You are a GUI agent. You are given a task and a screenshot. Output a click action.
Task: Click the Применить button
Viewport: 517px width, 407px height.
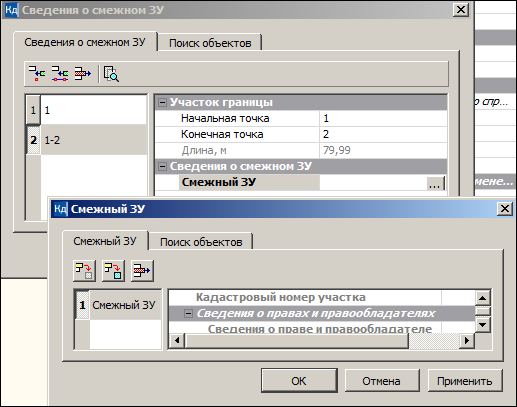(x=465, y=381)
